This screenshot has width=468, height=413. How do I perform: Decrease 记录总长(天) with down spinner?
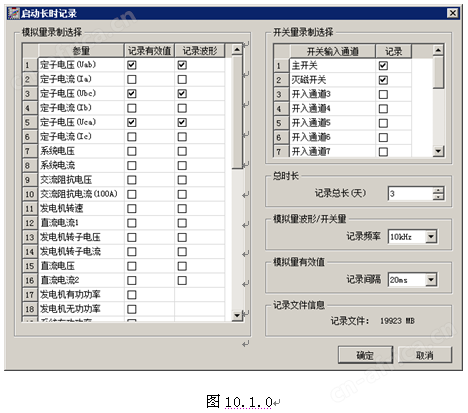click(438, 197)
